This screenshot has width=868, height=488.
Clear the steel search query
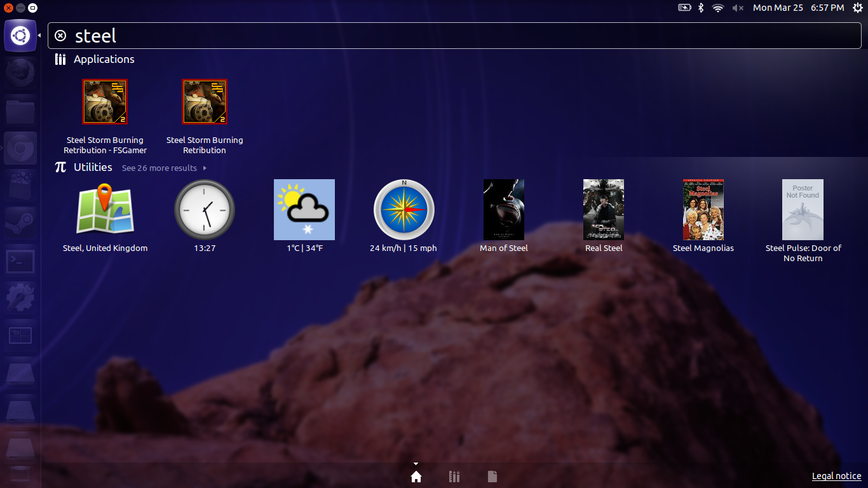(x=60, y=36)
